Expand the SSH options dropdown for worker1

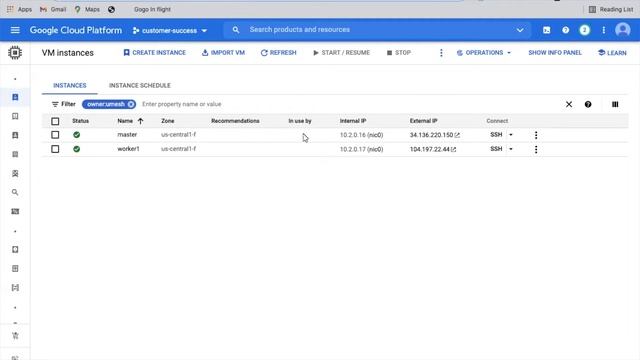click(511, 149)
